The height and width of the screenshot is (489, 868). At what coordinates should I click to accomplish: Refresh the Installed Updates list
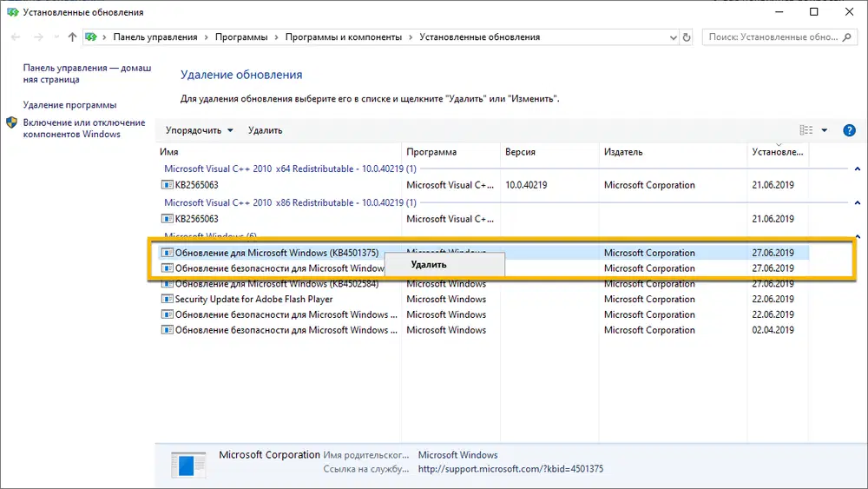point(687,37)
